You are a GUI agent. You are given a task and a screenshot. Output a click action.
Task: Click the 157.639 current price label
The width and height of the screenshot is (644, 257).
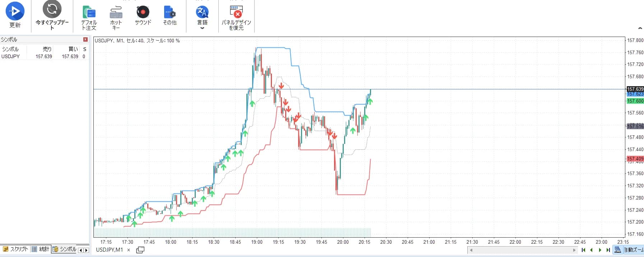(635, 89)
